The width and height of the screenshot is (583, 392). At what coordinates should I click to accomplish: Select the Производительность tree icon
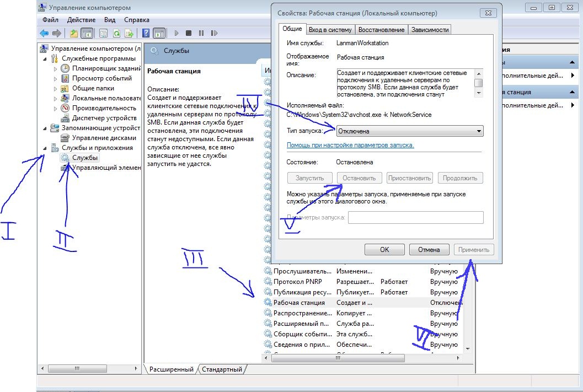(65, 108)
